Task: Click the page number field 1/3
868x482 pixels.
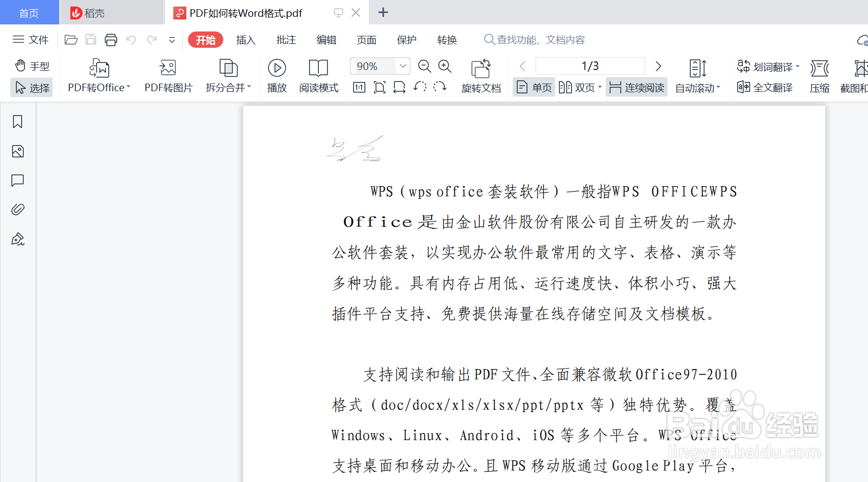Action: click(590, 66)
